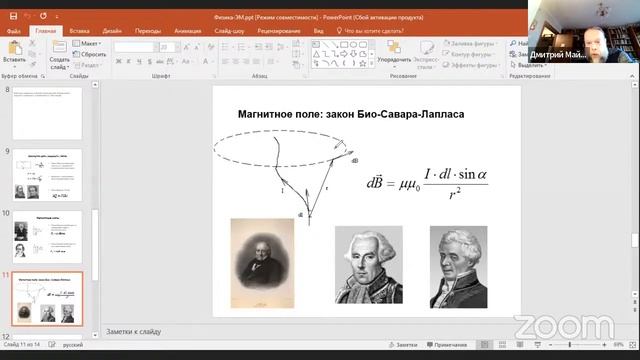640x360 pixels.
Task: Switch to the Вставка ribbon tab
Action: pos(79,31)
